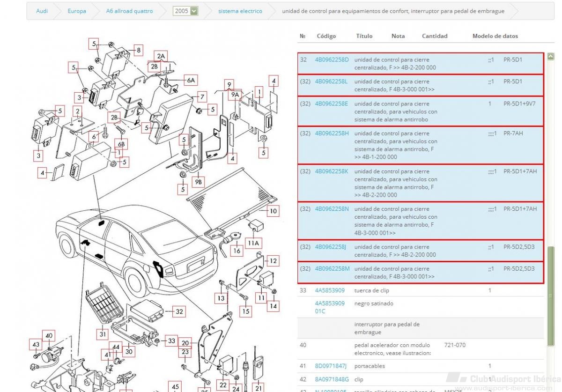Select callout 22 in the diagram
This screenshot has height=392, width=562.
click(x=223, y=385)
